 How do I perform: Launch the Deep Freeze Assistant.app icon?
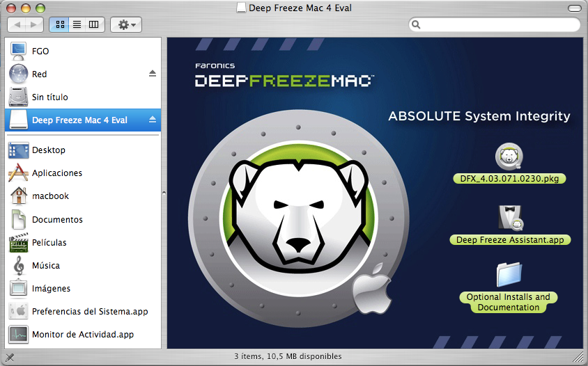tap(510, 217)
